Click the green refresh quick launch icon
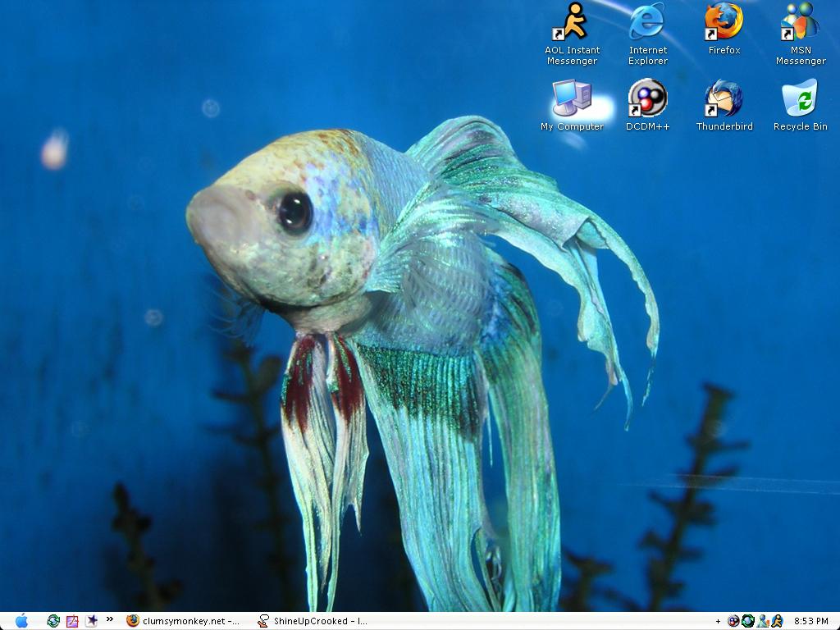 53,621
